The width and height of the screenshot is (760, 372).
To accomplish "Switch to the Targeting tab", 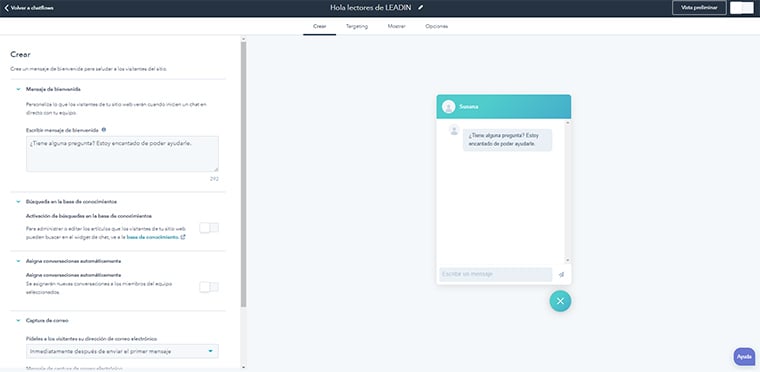I will [x=357, y=27].
